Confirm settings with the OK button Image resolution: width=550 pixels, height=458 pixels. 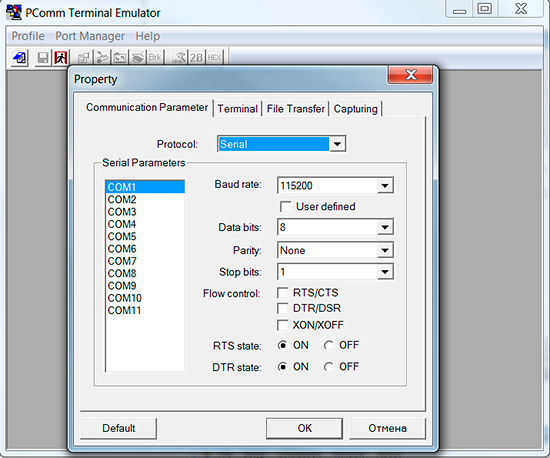coord(304,428)
